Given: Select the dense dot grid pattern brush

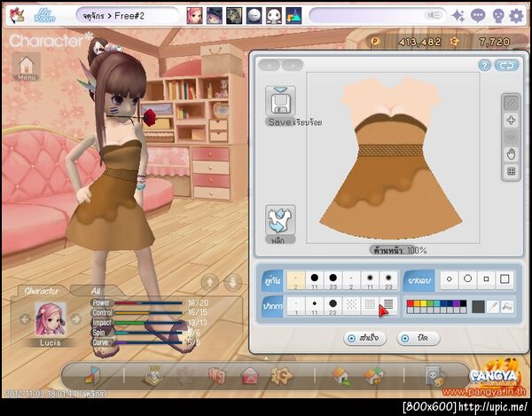Looking at the screenshot, I should coord(370,306).
